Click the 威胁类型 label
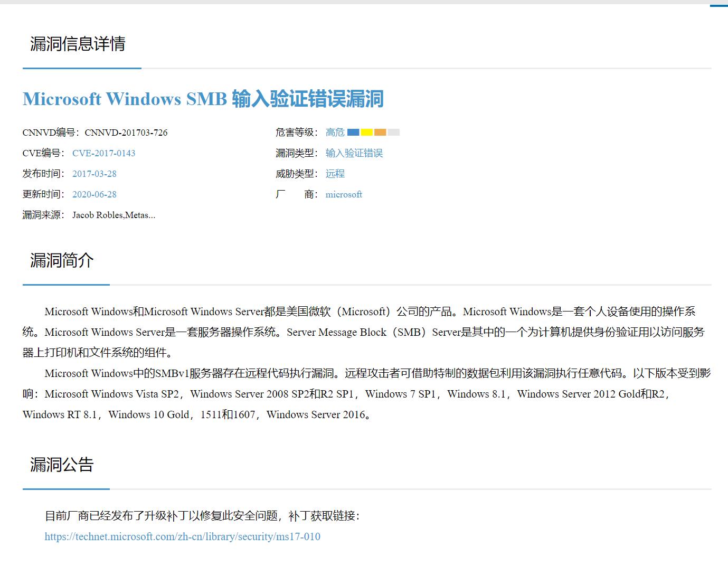 pyautogui.click(x=296, y=174)
